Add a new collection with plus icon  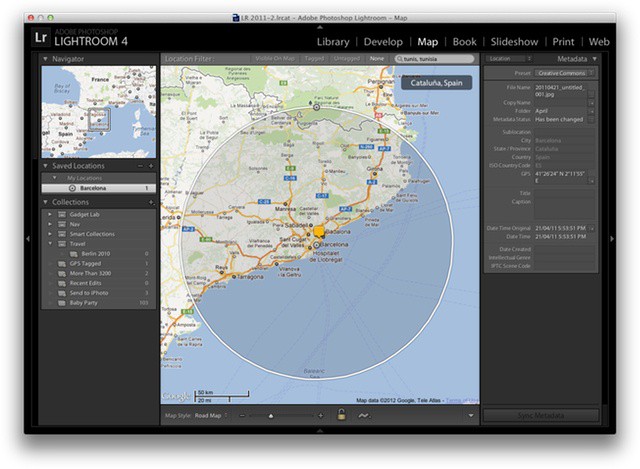point(151,202)
